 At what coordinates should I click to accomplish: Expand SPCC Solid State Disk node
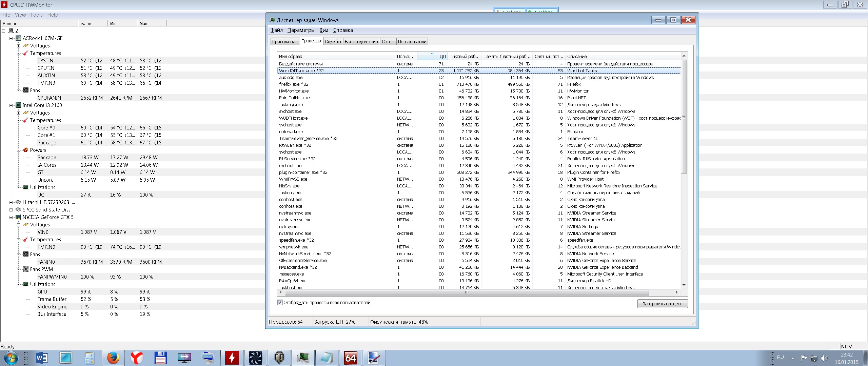[11, 210]
